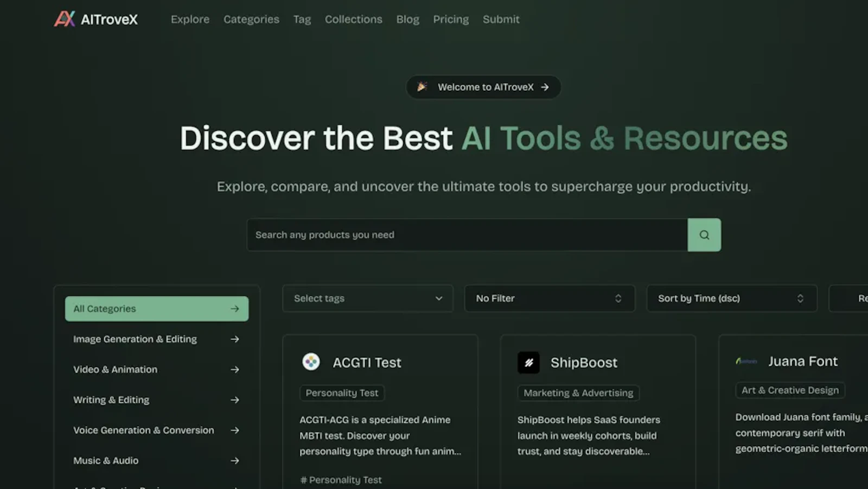
Task: Open the Pricing menu item
Action: [451, 19]
